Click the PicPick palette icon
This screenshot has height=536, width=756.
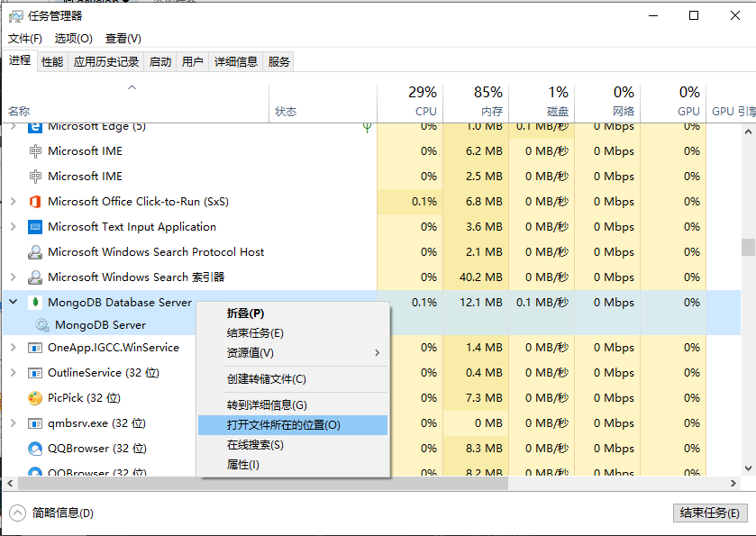pos(35,398)
